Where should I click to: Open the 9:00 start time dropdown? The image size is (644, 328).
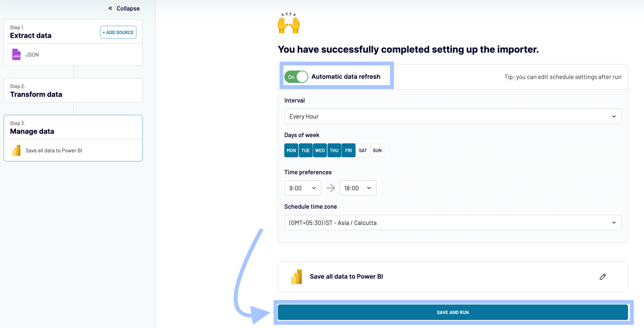303,188
